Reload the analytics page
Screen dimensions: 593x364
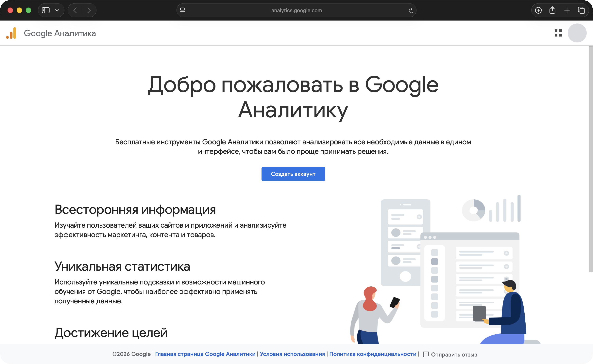click(x=411, y=10)
